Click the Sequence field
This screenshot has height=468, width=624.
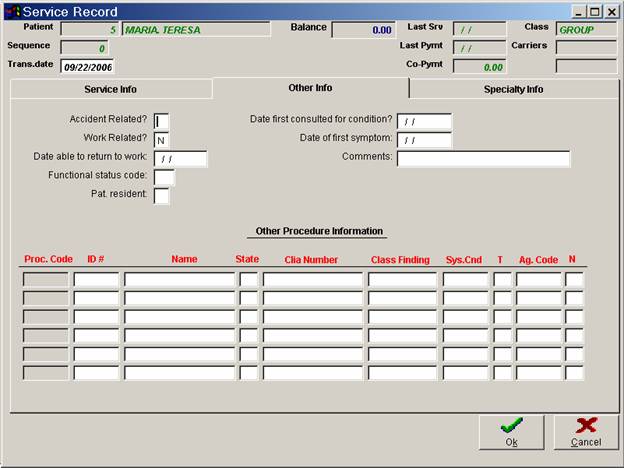pos(84,48)
